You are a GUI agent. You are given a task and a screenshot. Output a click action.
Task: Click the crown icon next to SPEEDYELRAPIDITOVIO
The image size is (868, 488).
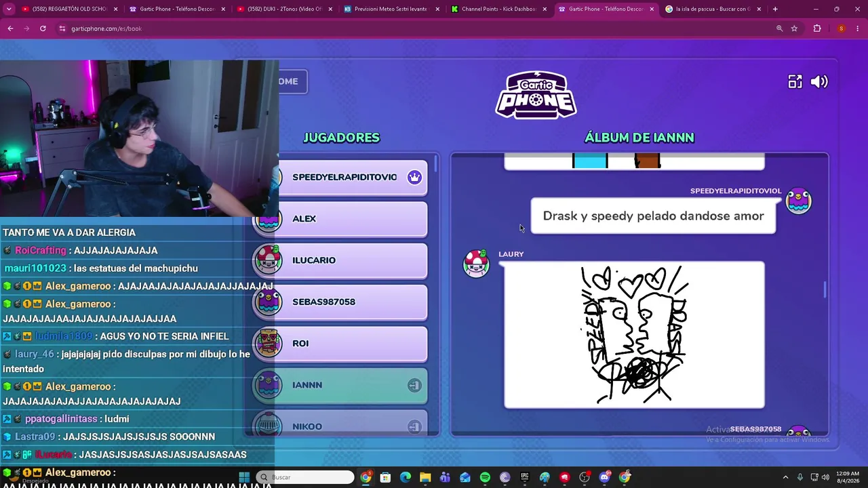(414, 178)
